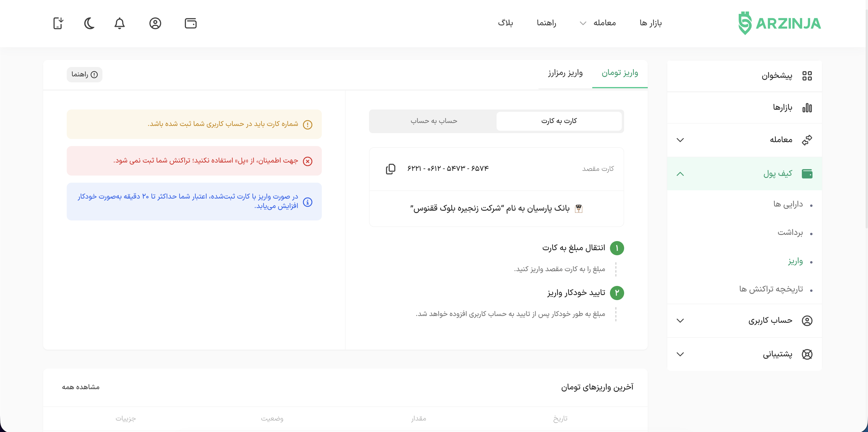Click the مقدار column header
This screenshot has height=432, width=868.
coord(419,418)
